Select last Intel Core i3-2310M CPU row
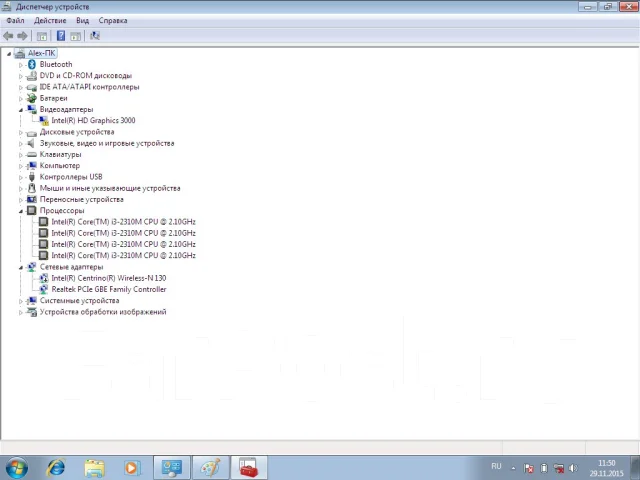The image size is (640, 480). coord(123,256)
